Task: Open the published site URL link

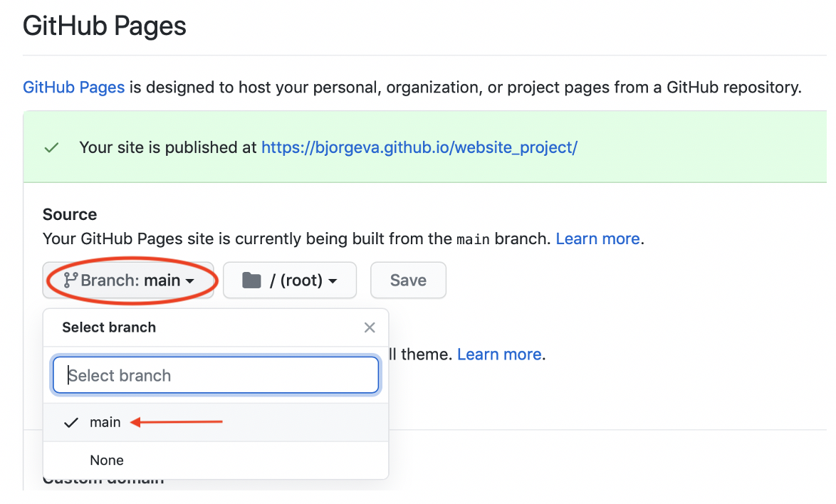Action: pyautogui.click(x=419, y=147)
